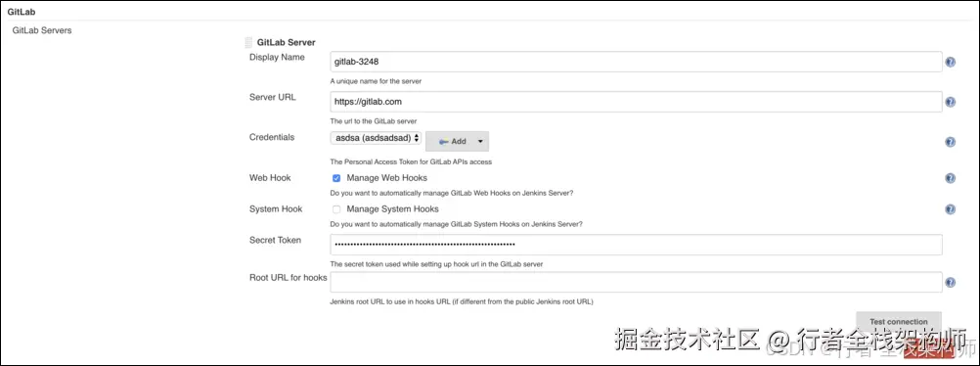Click into the Server URL input field
980x366 pixels.
(636, 102)
